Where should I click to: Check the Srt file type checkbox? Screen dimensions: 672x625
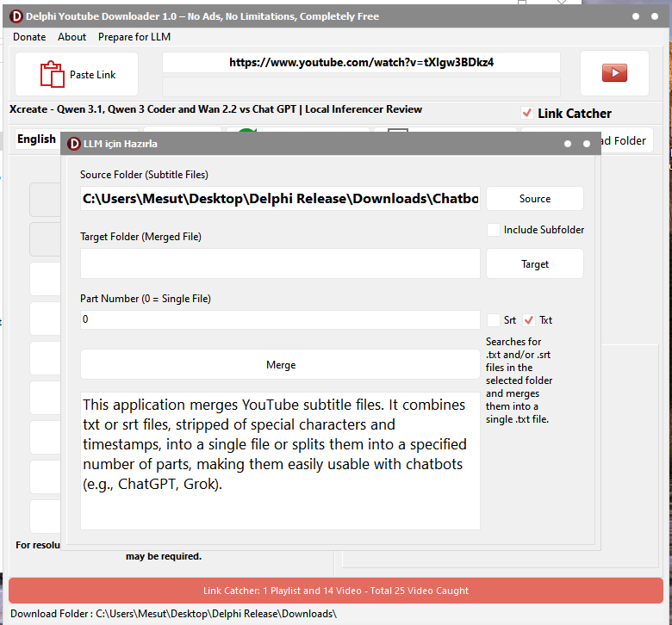494,320
